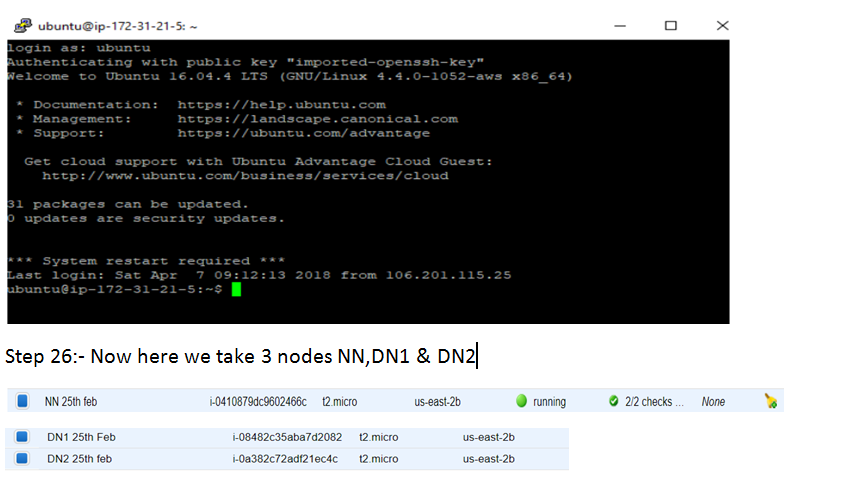Click t2.micro in the DN1 row
Image resolution: width=847 pixels, height=488 pixels.
coord(379,437)
